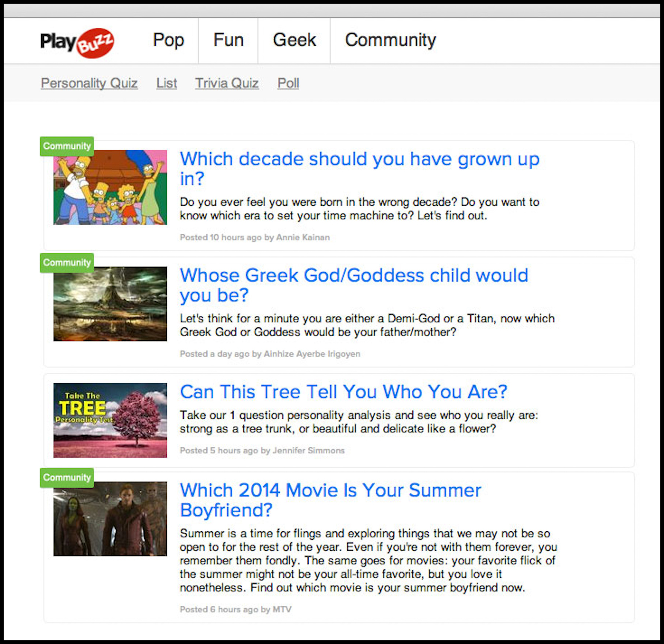
Task: Open the Pop category
Action: point(169,40)
